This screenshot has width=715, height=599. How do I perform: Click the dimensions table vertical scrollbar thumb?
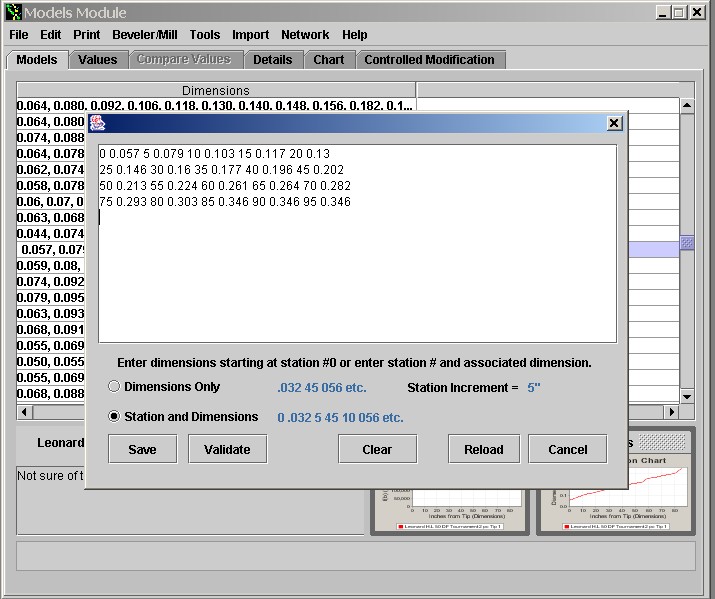(687, 242)
